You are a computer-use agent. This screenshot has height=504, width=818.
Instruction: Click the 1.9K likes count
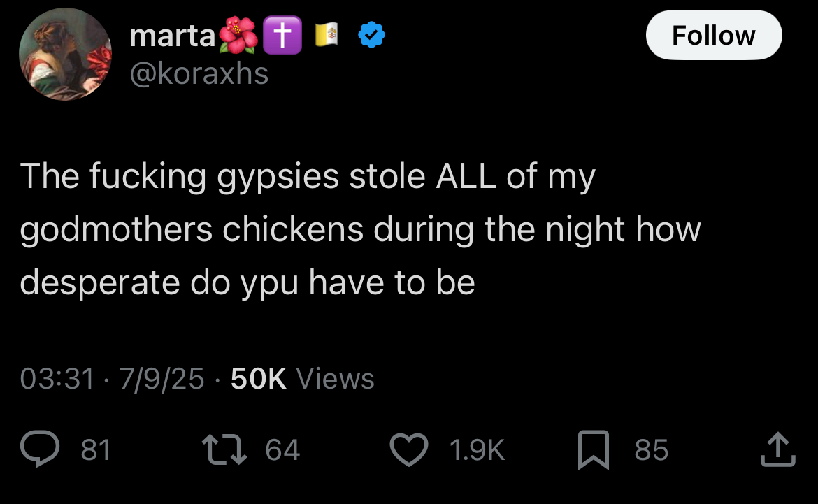click(x=477, y=449)
